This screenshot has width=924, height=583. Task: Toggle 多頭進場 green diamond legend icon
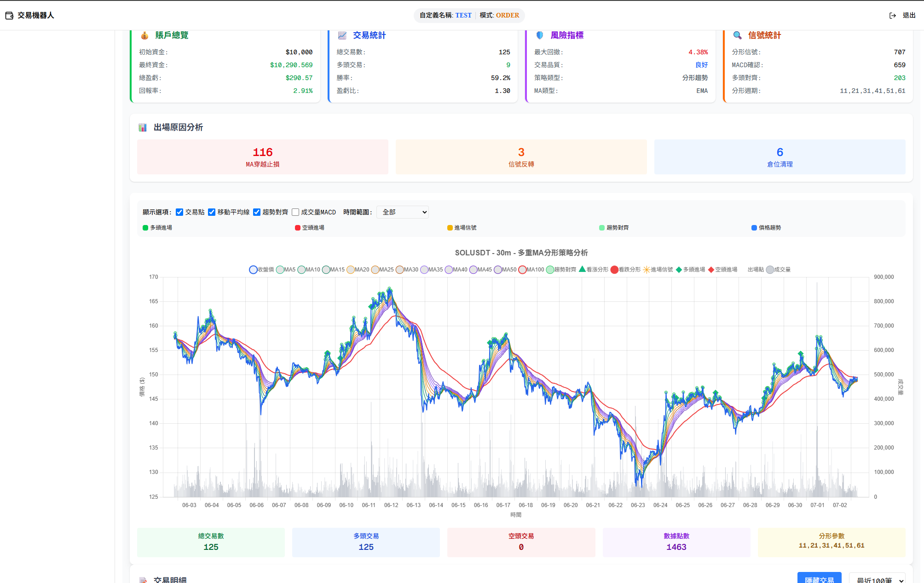click(679, 270)
